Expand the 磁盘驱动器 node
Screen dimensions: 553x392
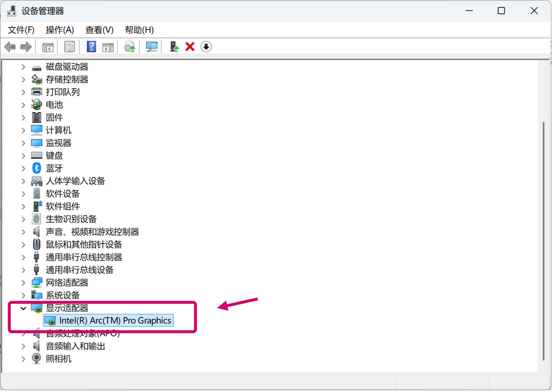tap(23, 67)
